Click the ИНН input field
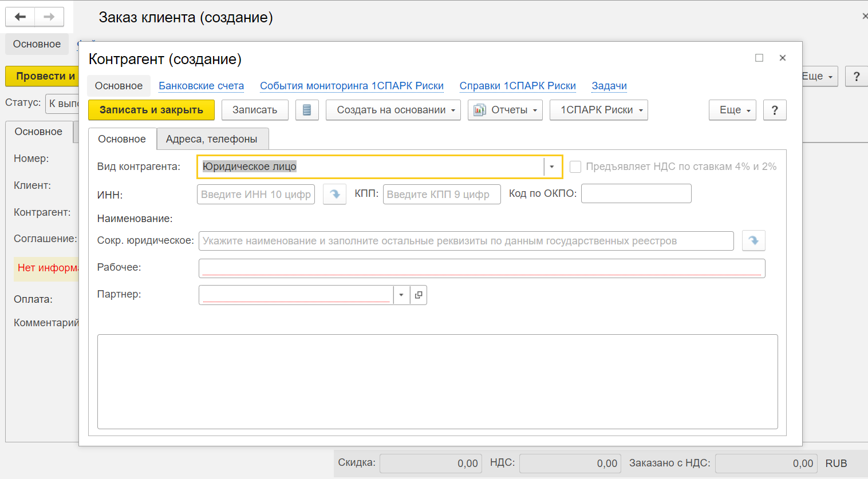The height and width of the screenshot is (479, 868). coord(256,195)
